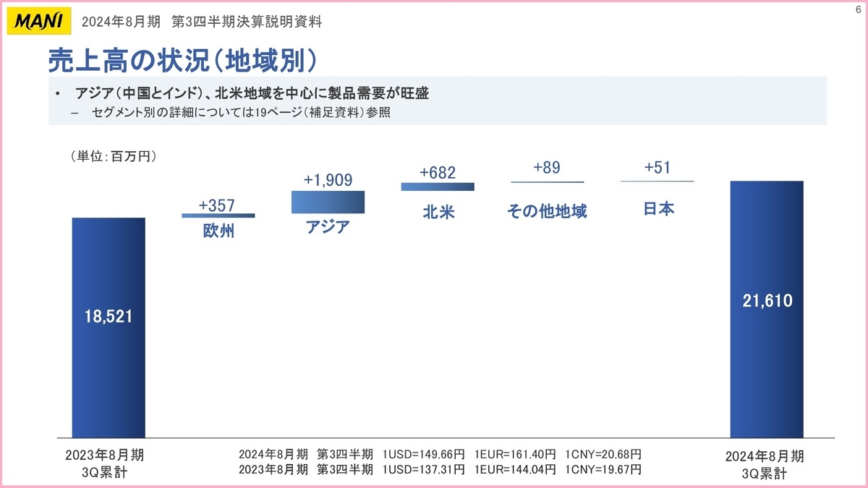Click the +89 value label

point(547,167)
